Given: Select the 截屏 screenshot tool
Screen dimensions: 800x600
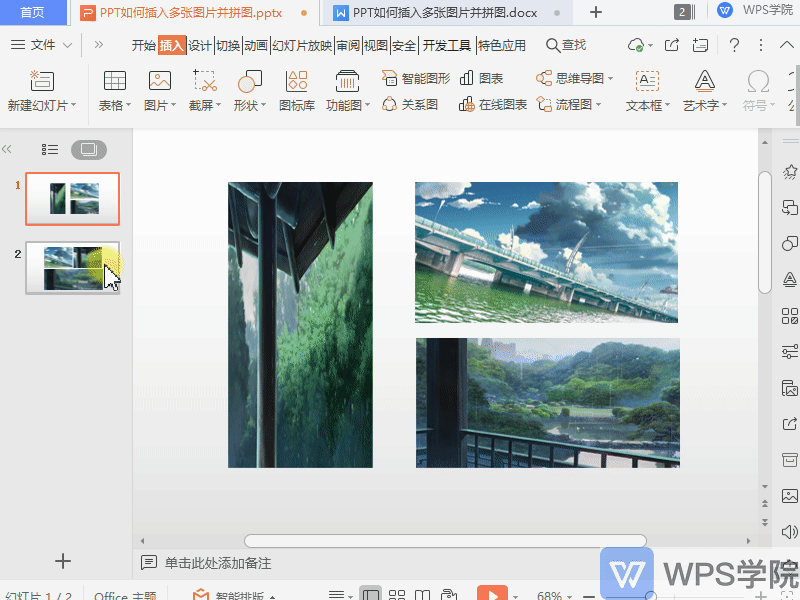Looking at the screenshot, I should [204, 82].
